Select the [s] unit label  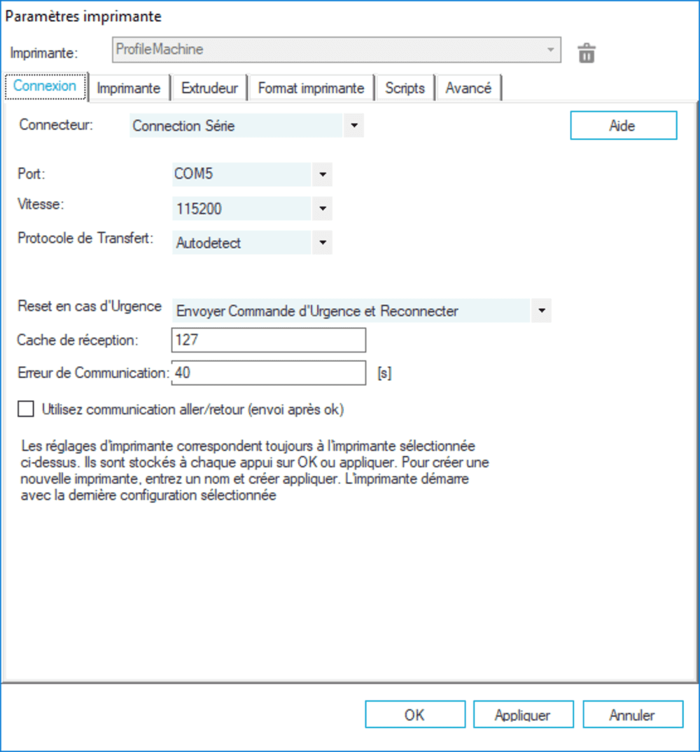click(384, 373)
